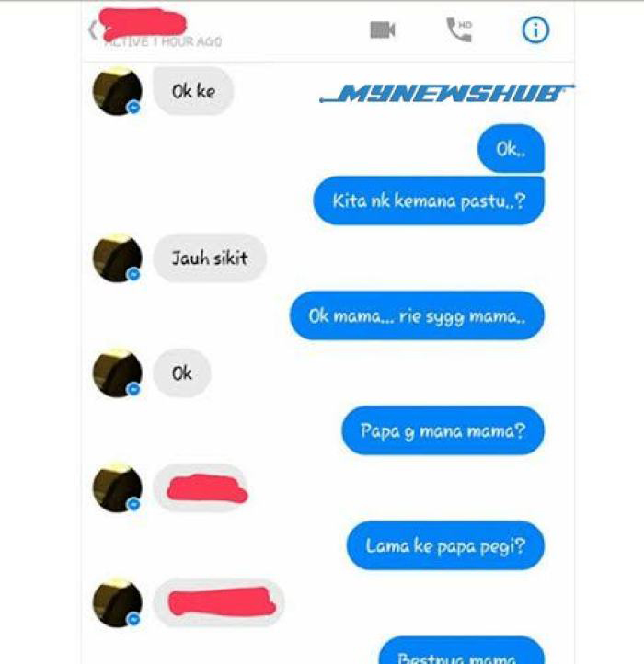Tap the avatar beside the last redacted reply
644x664 pixels.
pyautogui.click(x=117, y=602)
